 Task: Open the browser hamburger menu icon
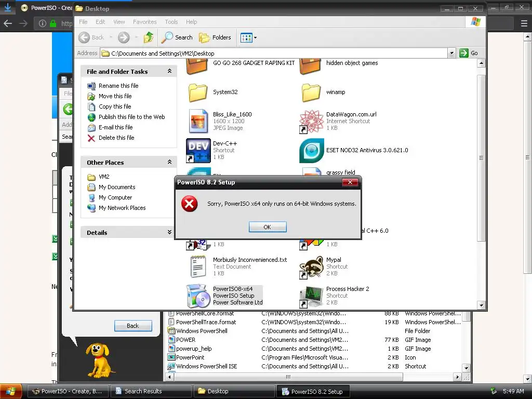[x=524, y=23]
